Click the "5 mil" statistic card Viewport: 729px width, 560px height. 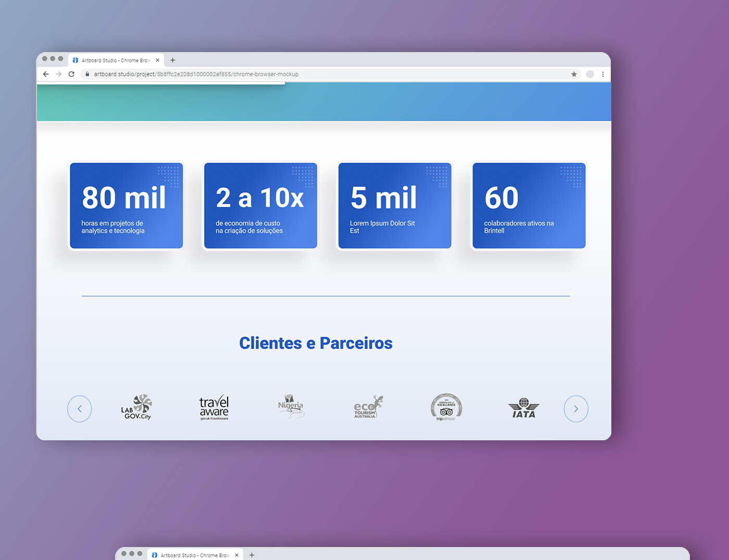(395, 206)
